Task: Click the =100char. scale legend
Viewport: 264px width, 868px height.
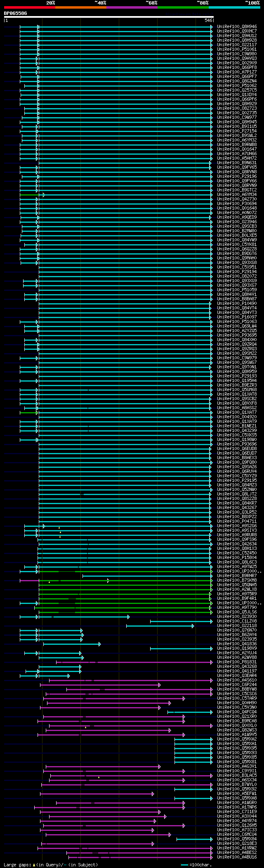Action: click(196, 865)
